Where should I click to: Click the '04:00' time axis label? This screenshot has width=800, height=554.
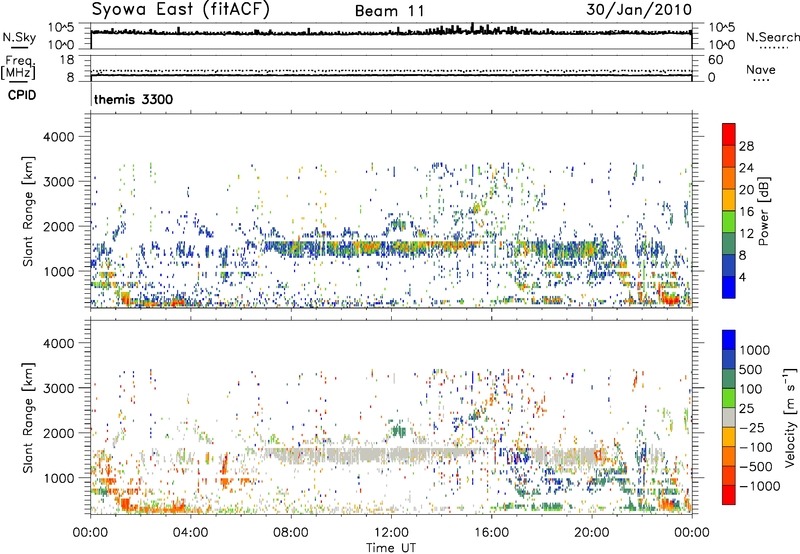[x=190, y=533]
